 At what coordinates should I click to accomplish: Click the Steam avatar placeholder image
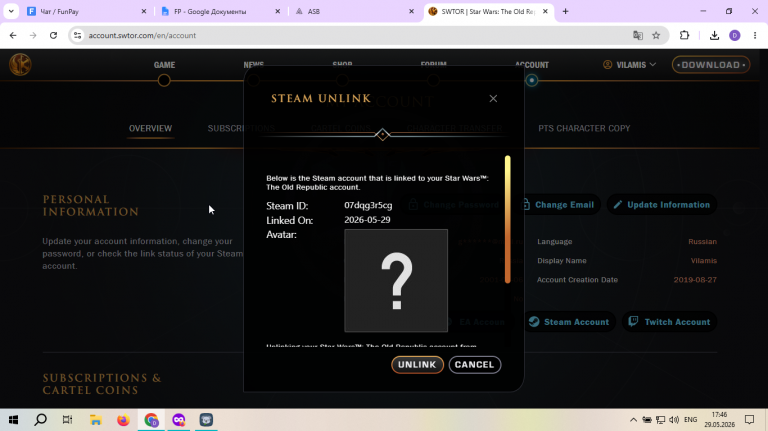pyautogui.click(x=396, y=281)
